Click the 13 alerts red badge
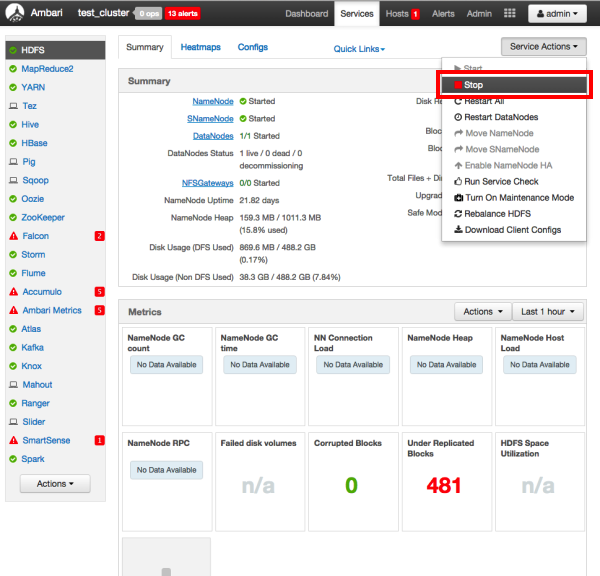This screenshot has width=600, height=576. (x=183, y=14)
